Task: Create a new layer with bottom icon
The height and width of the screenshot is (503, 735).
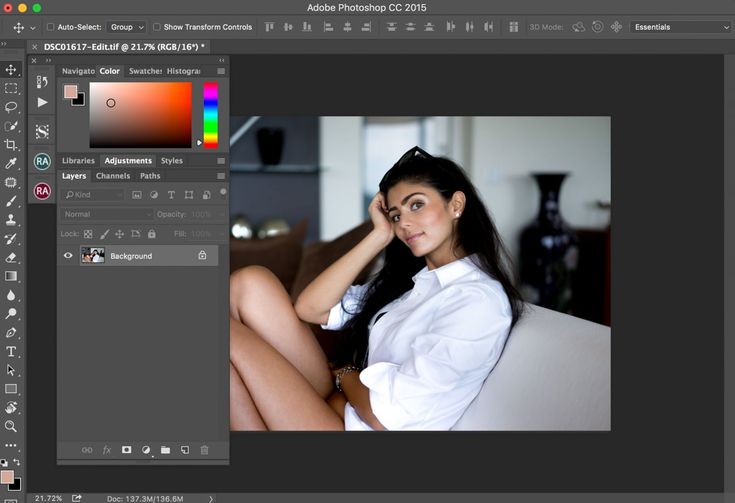Action: [184, 450]
